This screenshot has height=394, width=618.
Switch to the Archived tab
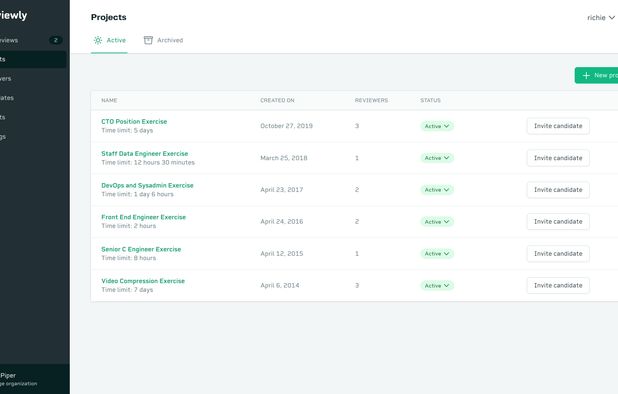point(164,40)
